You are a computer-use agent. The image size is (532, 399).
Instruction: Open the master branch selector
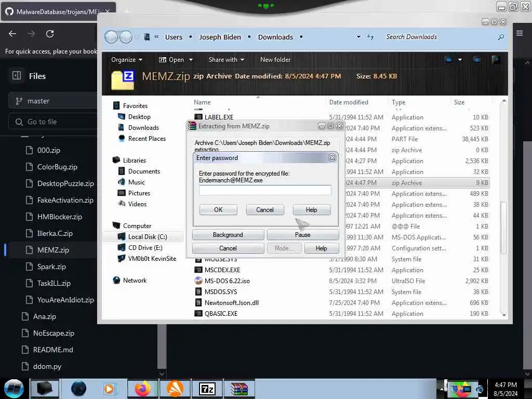[x=52, y=101]
